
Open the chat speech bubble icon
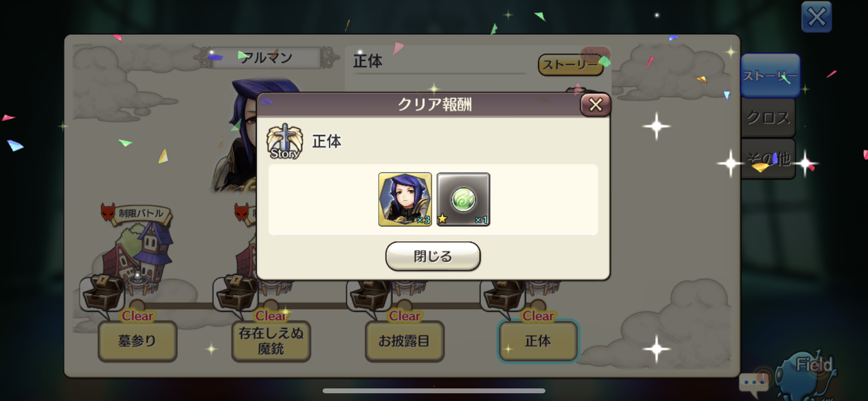tap(753, 382)
